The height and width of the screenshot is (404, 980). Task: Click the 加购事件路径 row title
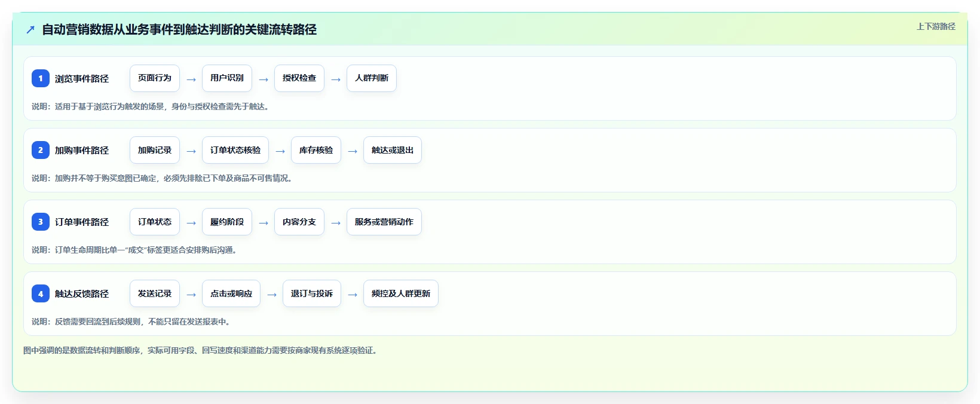[82, 150]
